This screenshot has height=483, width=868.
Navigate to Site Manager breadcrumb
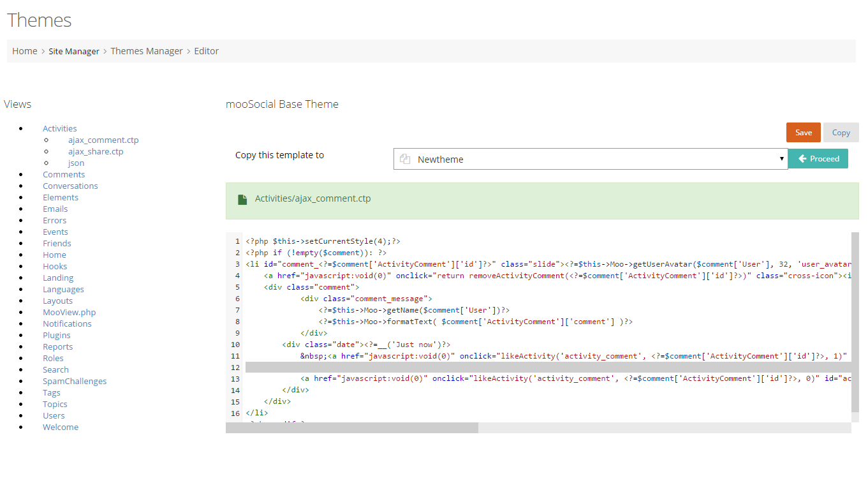[74, 51]
